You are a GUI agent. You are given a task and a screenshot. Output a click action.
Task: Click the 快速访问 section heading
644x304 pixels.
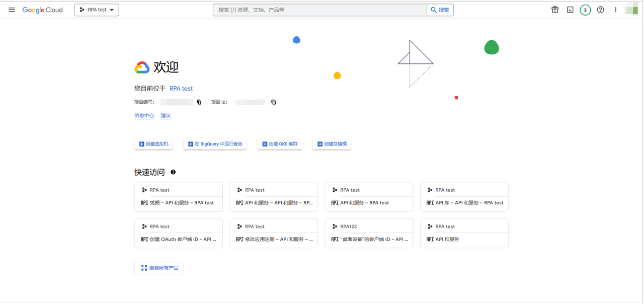click(149, 172)
